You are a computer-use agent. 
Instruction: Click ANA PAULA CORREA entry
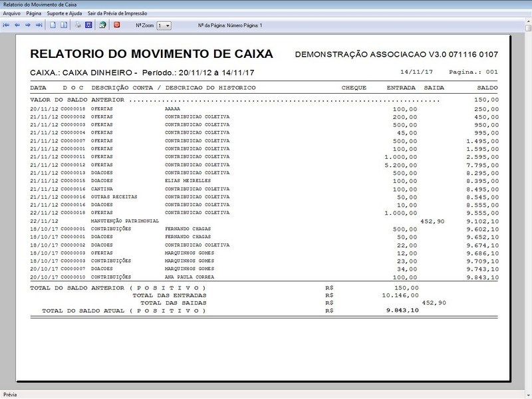coord(190,277)
